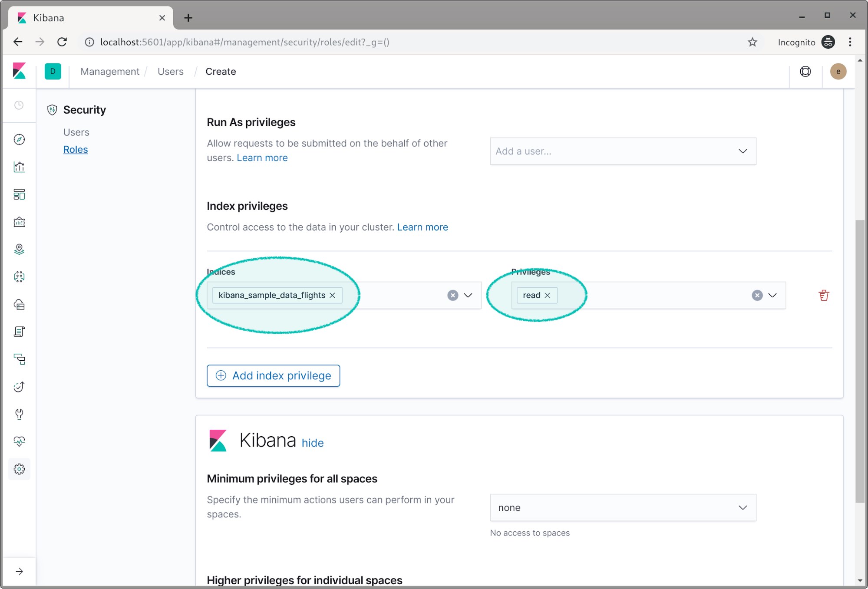
Task: Click Add index privilege button
Action: pos(274,375)
